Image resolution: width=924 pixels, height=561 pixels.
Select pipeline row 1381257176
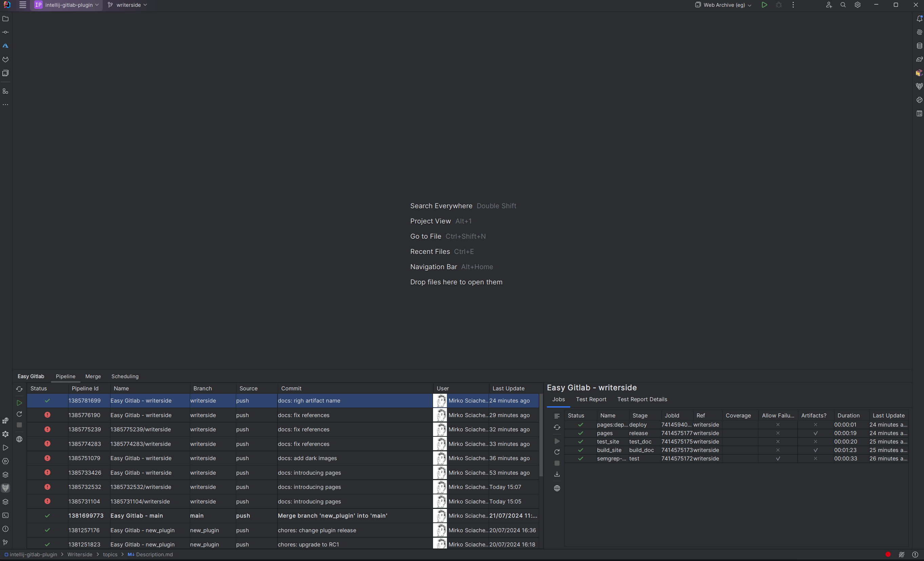coord(283,530)
